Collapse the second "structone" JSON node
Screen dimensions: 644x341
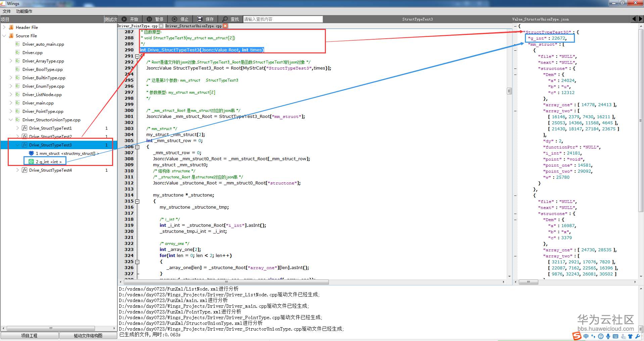[515, 214]
